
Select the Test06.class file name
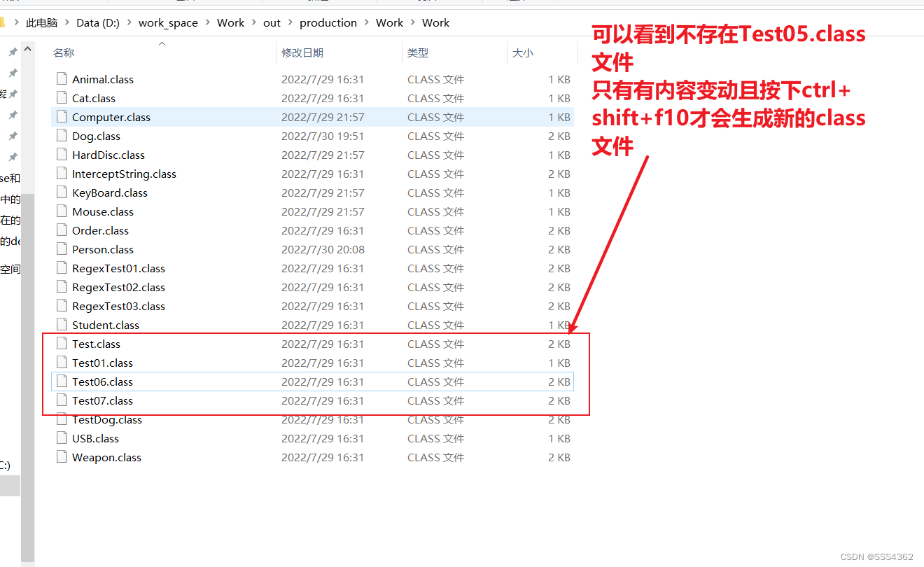102,381
